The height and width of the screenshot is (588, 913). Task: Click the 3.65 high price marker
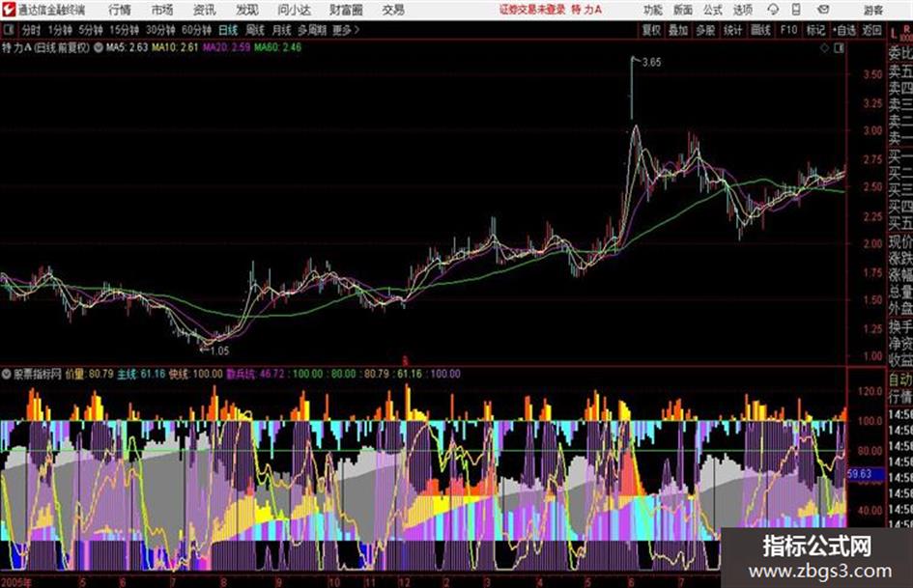click(651, 62)
